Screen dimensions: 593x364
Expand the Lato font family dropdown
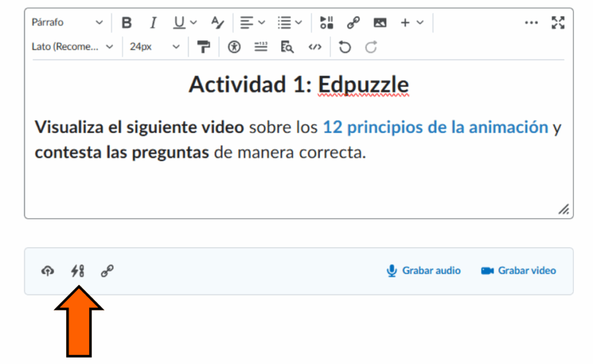tap(73, 47)
